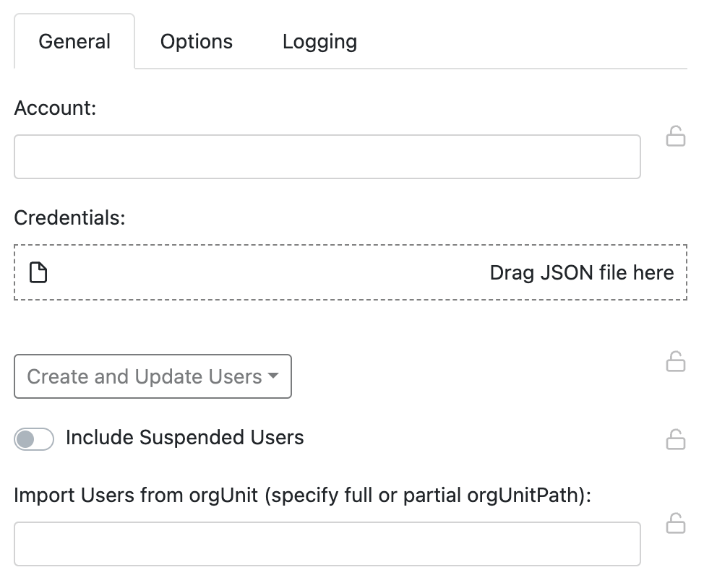Enable the suspended users switch
This screenshot has width=704, height=588.
[x=33, y=438]
